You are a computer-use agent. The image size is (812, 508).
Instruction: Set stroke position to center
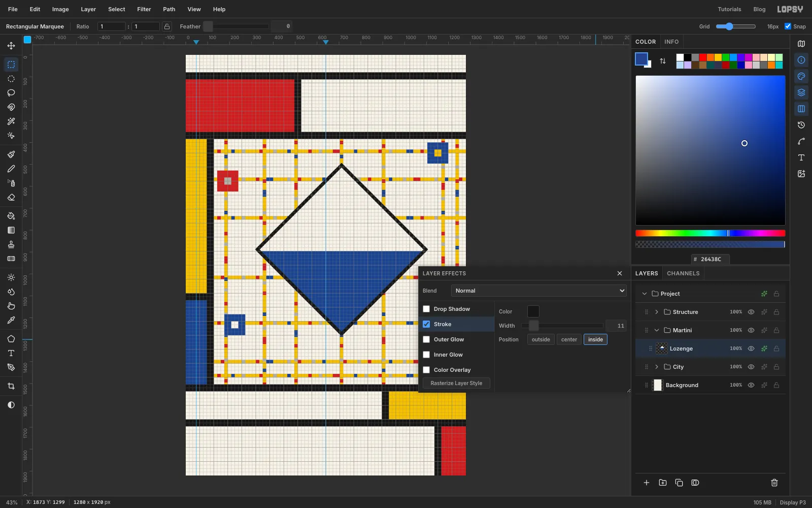click(569, 339)
